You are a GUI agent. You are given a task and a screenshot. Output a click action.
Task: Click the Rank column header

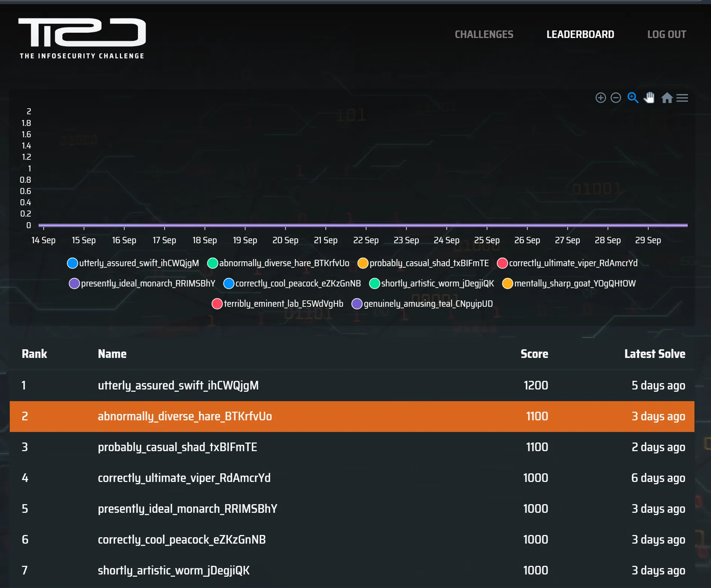click(x=35, y=354)
